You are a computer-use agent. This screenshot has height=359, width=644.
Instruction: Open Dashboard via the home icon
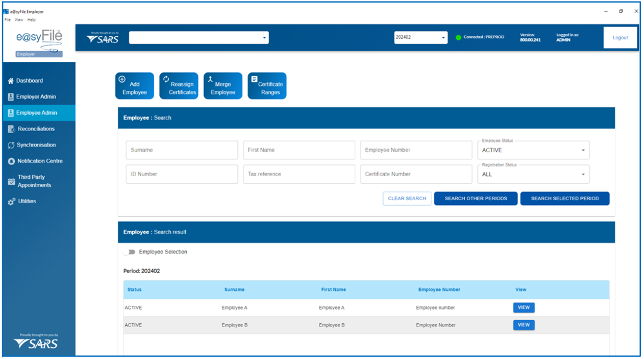tap(11, 81)
